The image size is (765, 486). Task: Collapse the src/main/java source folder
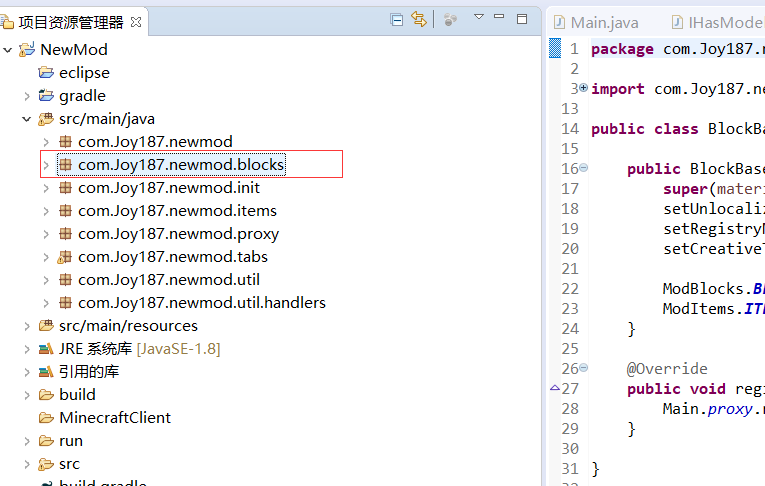(27, 119)
